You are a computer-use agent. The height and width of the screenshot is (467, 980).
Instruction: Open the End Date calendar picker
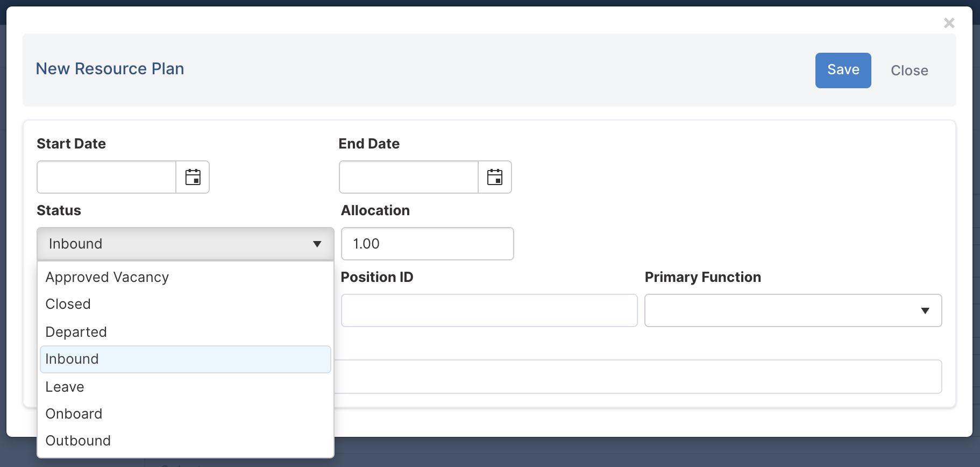tap(495, 177)
